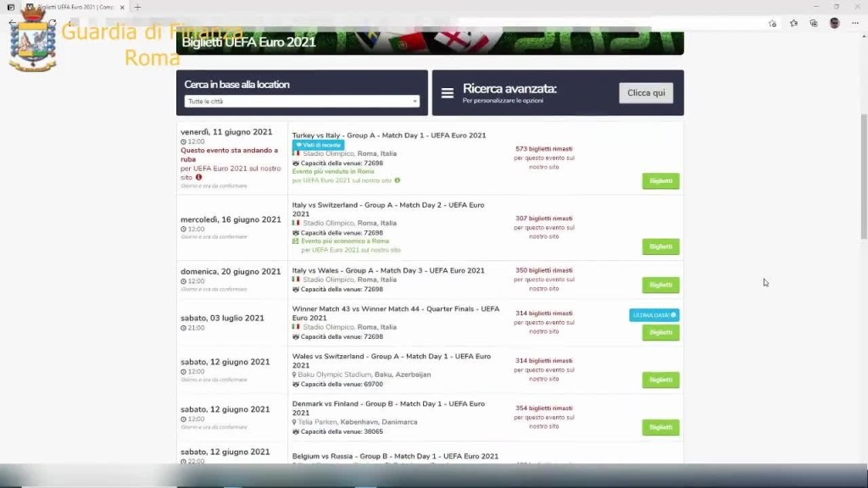Click the location pin icon beside Baku Olympic Stadium
Screen dimensions: 868x488
(x=295, y=374)
